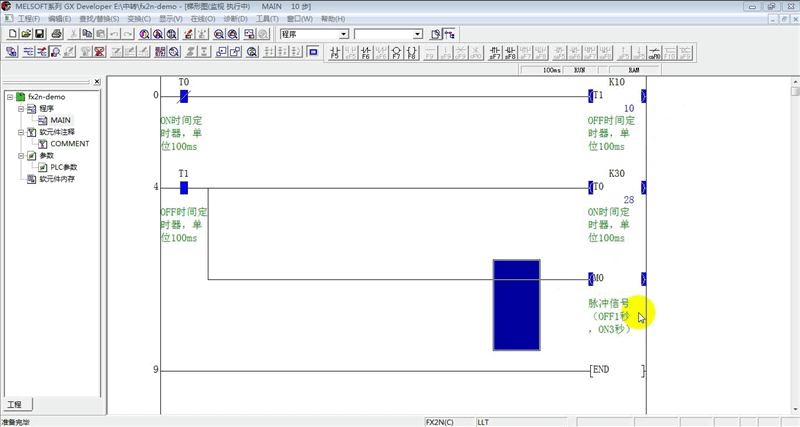800x427 pixels.
Task: Insert application instruction F8
Action: click(x=412, y=52)
